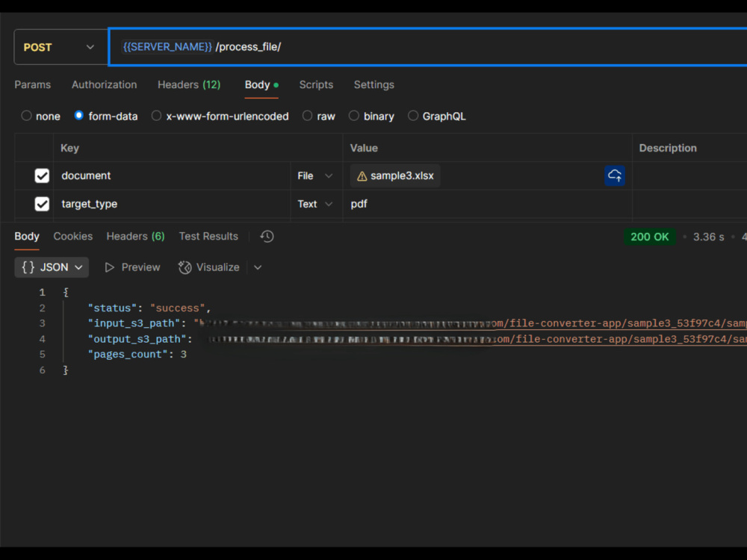747x560 pixels.
Task: Click the Description cell of document row
Action: click(689, 175)
